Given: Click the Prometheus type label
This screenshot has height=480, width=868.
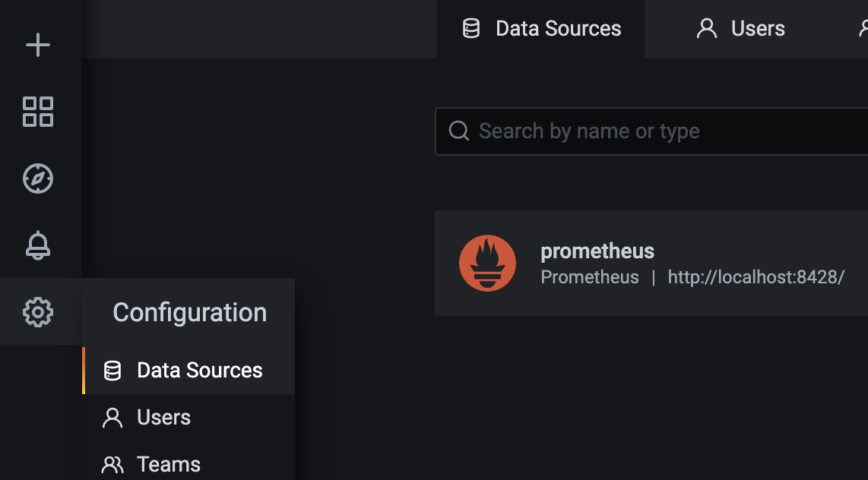Looking at the screenshot, I should 590,277.
